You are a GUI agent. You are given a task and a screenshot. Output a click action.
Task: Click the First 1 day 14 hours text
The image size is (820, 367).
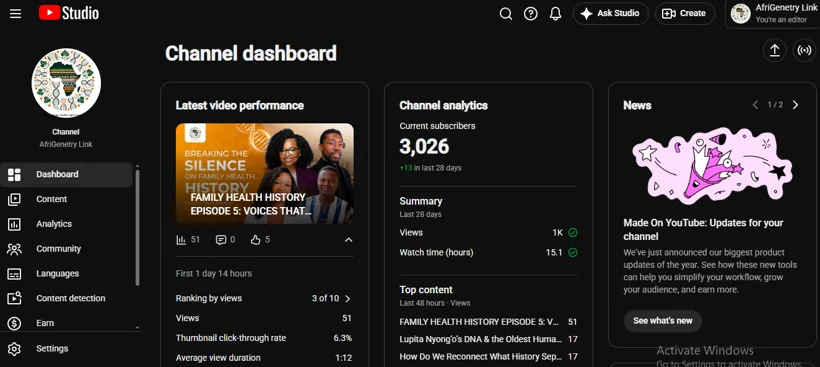[213, 273]
